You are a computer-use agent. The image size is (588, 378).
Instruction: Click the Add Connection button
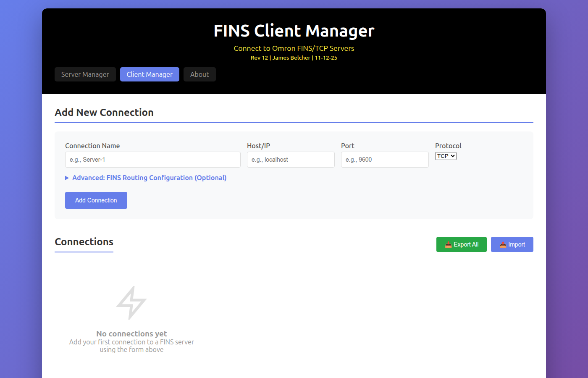(96, 200)
